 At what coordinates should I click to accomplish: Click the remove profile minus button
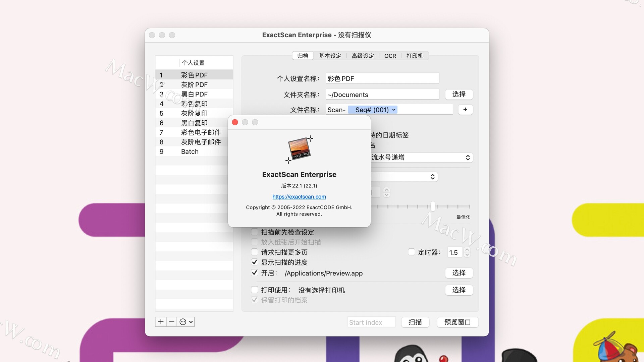(172, 322)
